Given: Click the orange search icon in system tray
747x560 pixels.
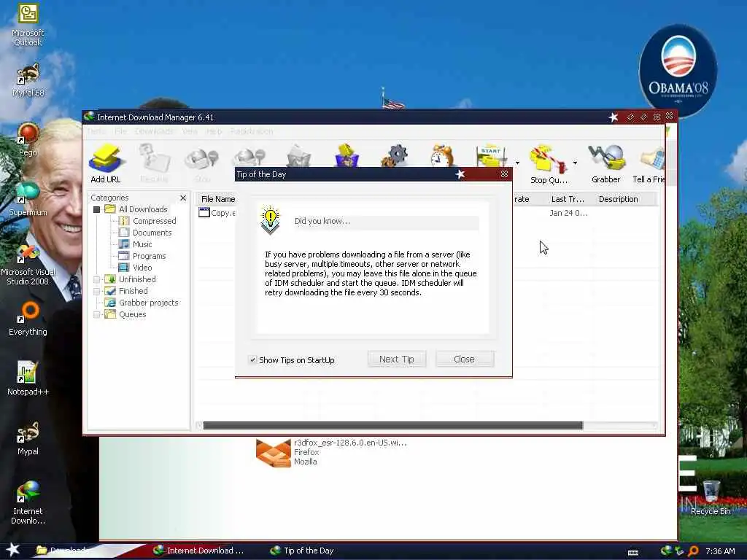Looking at the screenshot, I should point(694,551).
